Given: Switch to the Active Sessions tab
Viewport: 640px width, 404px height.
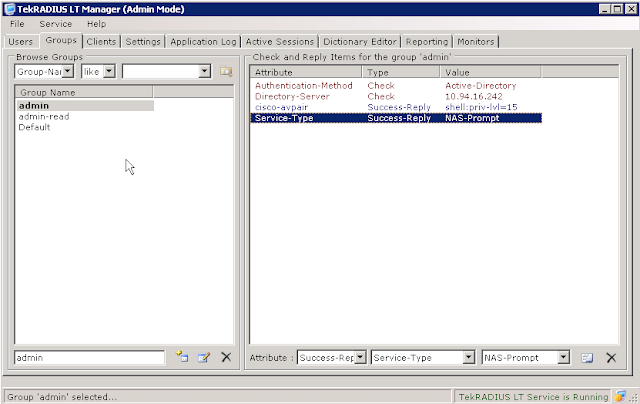Looking at the screenshot, I should [280, 42].
